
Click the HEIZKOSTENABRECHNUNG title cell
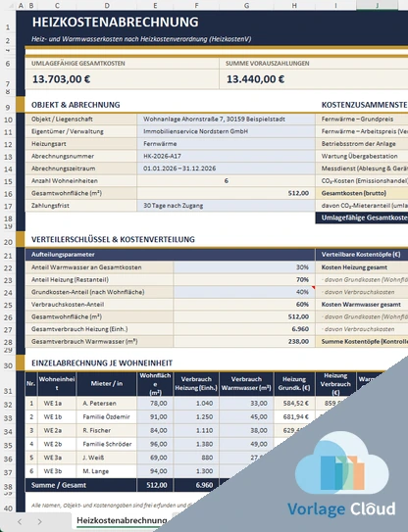coord(116,23)
